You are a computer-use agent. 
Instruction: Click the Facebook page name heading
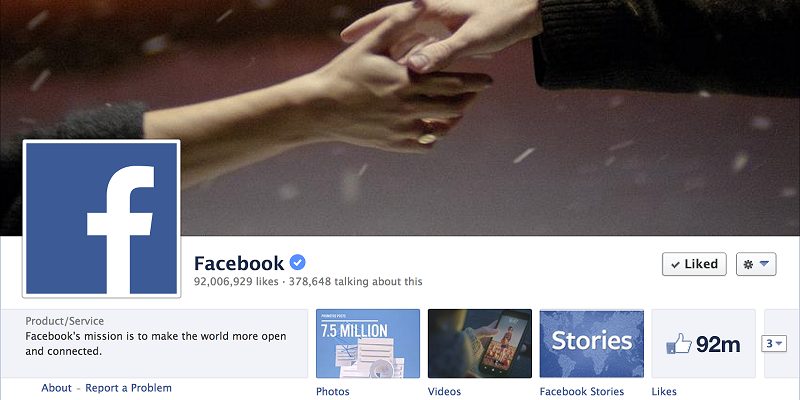point(239,263)
